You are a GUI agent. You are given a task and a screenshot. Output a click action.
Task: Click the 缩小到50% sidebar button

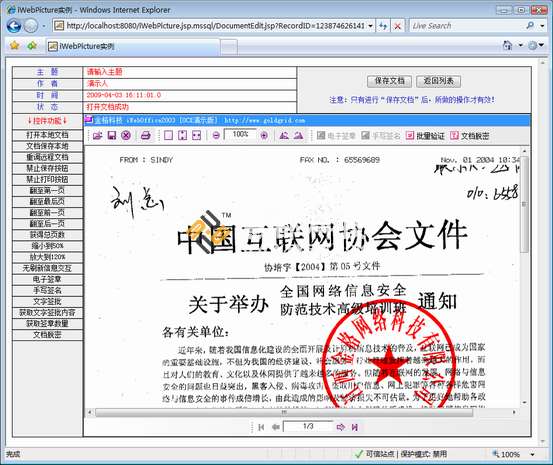(47, 246)
